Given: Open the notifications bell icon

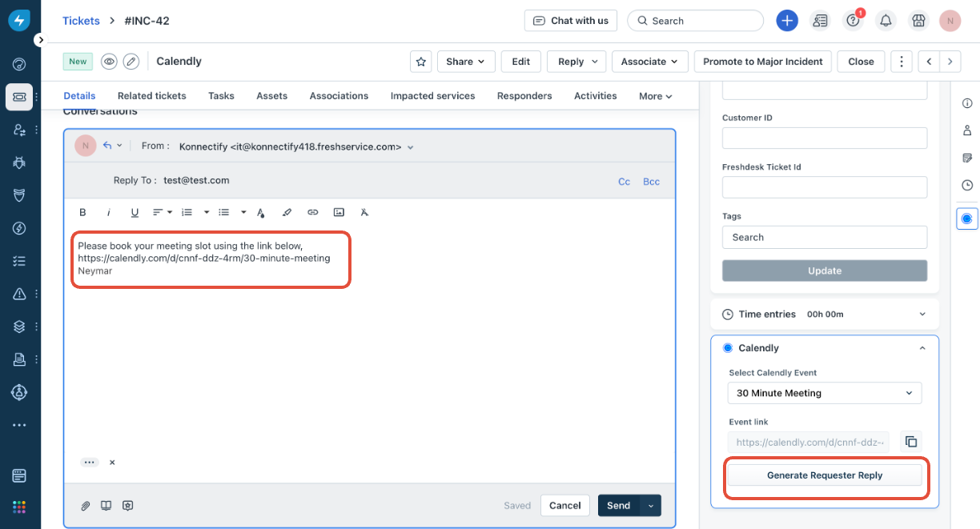Looking at the screenshot, I should point(886,21).
